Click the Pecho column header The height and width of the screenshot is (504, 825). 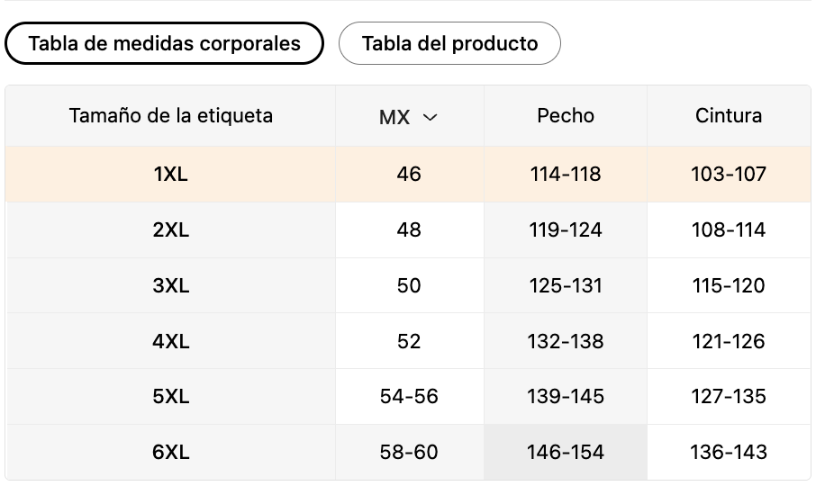tap(566, 115)
